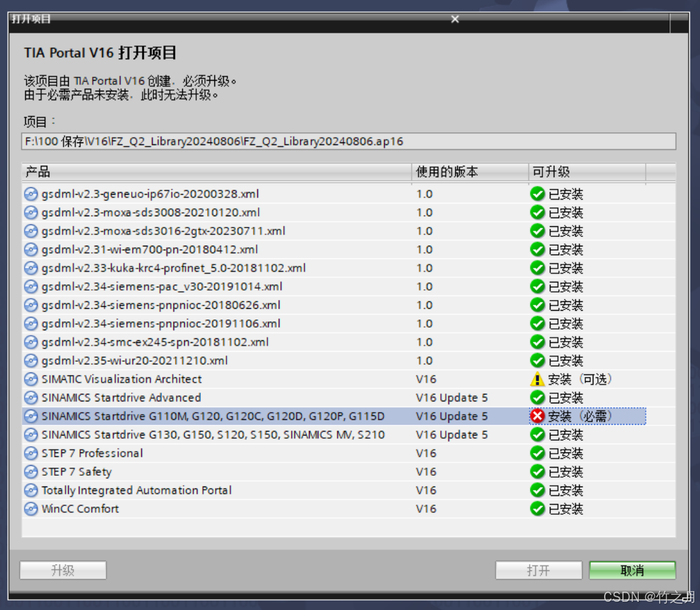The height and width of the screenshot is (610, 700).
Task: Click the V16 version for WinCC Comfort
Action: [x=426, y=509]
